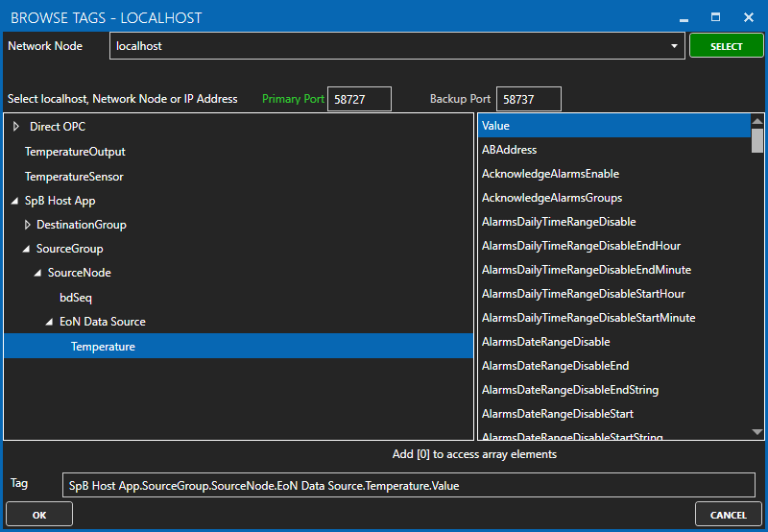The image size is (768, 532).
Task: Click the green SELECT button
Action: click(x=726, y=46)
